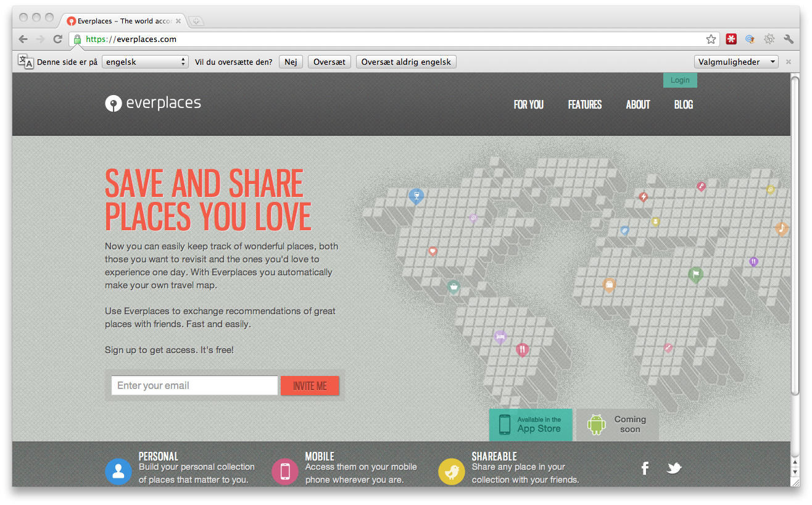Select the Everplaces tab in the tab strip

123,21
